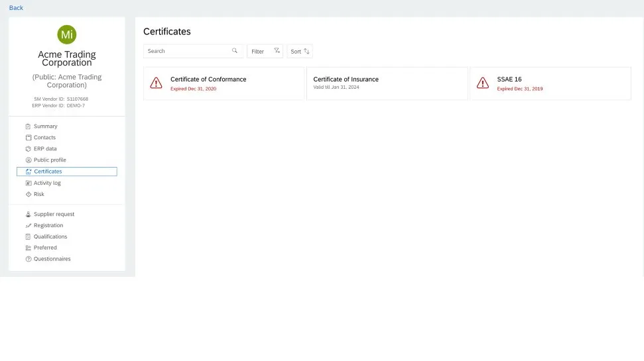The image size is (644, 361).
Task: Click the Back link
Action: [x=16, y=8]
